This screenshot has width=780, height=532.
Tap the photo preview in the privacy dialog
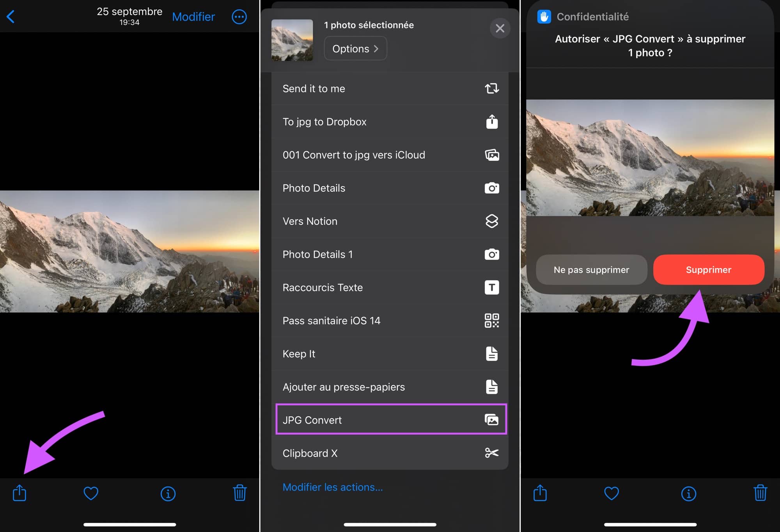tap(650, 157)
